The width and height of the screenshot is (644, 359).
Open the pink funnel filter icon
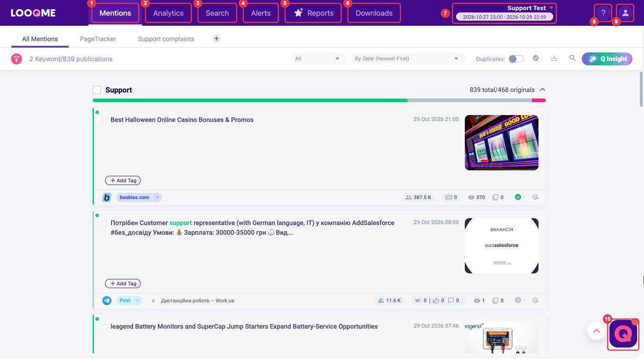17,59
